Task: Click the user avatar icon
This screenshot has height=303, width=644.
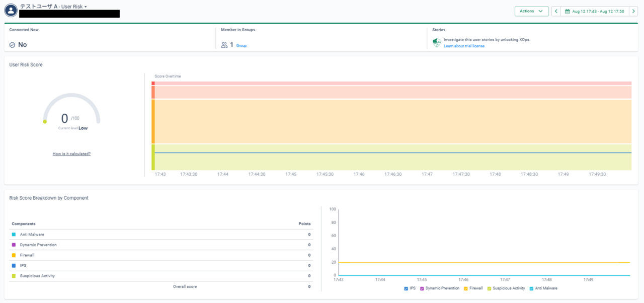Action: pyautogui.click(x=11, y=10)
